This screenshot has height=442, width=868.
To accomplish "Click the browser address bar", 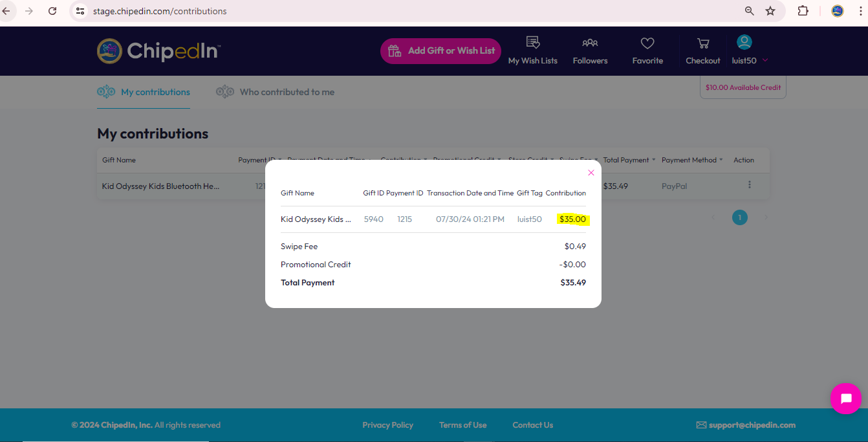I will (x=414, y=11).
